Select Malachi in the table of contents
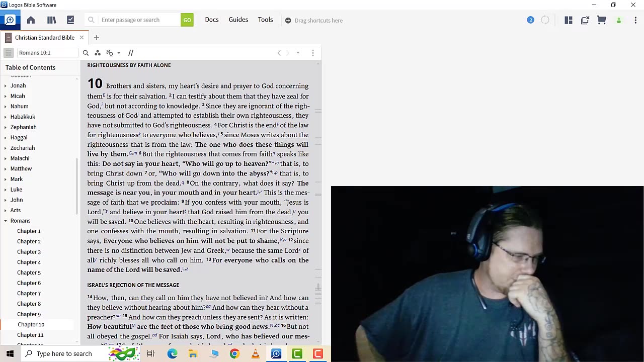The width and height of the screenshot is (644, 362). click(x=20, y=158)
